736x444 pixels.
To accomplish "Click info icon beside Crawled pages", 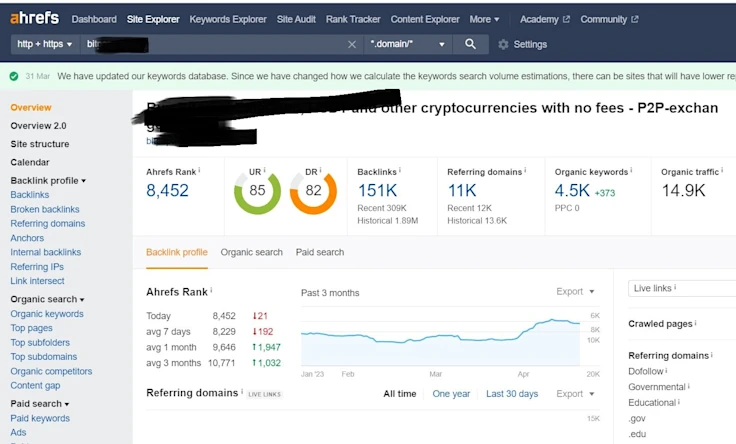I will click(x=695, y=323).
